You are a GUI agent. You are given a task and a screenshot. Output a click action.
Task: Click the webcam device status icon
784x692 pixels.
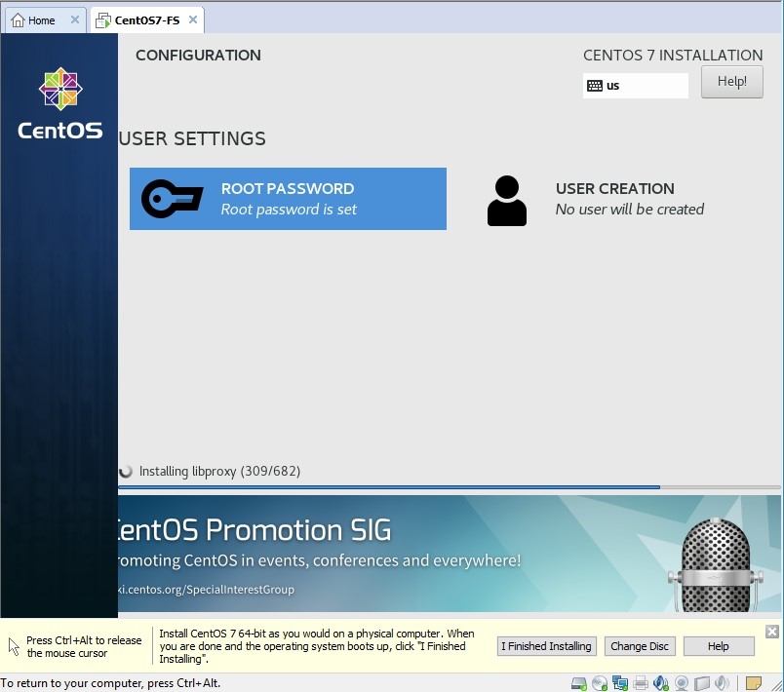click(682, 683)
